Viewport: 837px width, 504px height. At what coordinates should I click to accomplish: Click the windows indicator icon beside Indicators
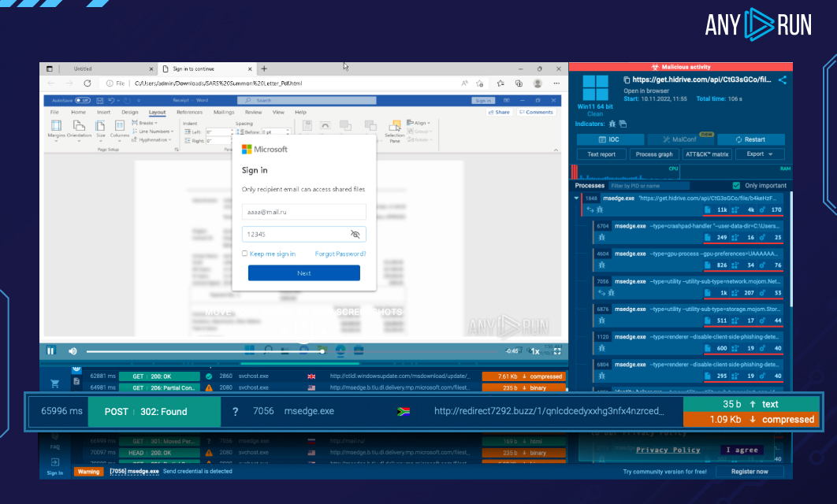(623, 124)
